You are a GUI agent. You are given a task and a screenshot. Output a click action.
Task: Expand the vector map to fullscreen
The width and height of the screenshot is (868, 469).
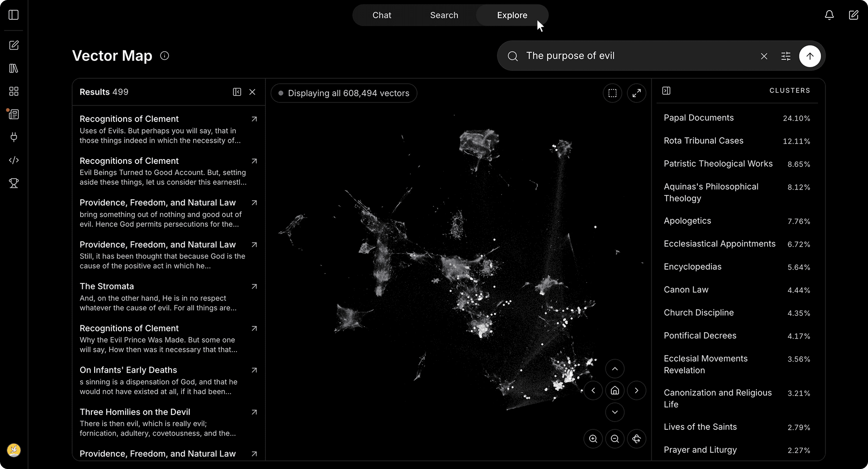pos(637,93)
